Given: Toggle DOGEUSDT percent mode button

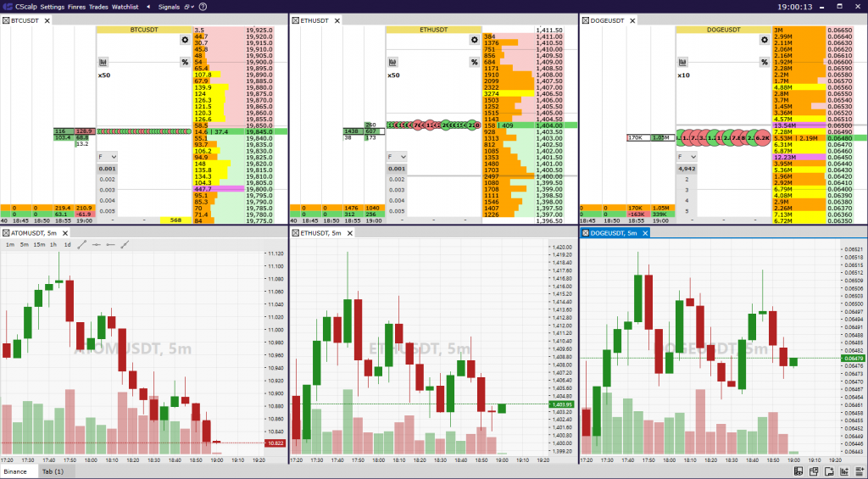Looking at the screenshot, I should point(765,62).
